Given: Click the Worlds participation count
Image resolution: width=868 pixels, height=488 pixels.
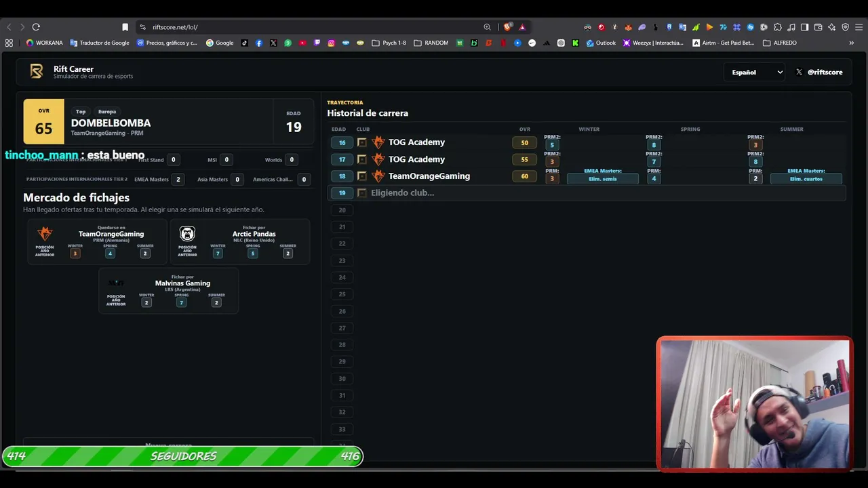Looking at the screenshot, I should coord(292,160).
